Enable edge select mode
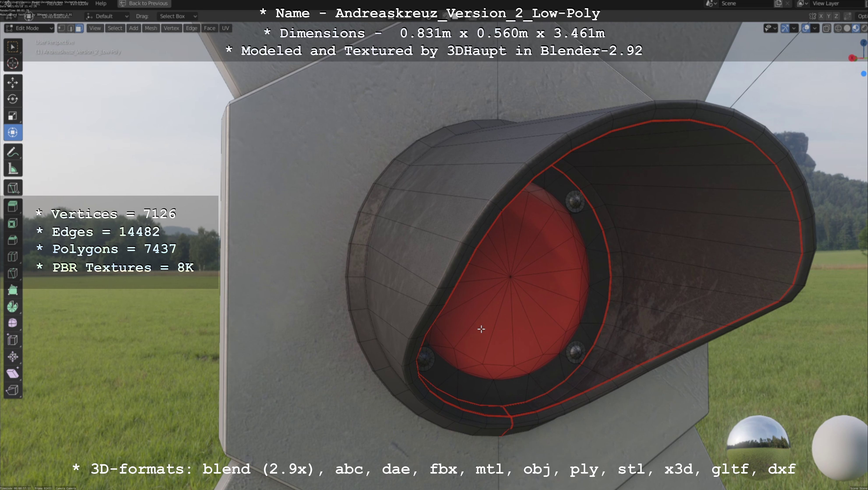Viewport: 868px width, 490px height. click(70, 28)
